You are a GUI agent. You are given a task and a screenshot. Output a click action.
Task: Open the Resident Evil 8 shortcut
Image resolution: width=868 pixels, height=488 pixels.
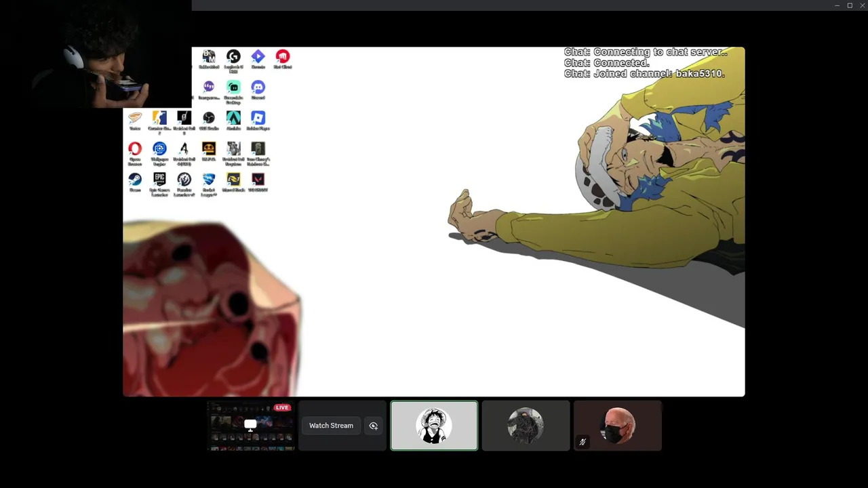coord(184,122)
